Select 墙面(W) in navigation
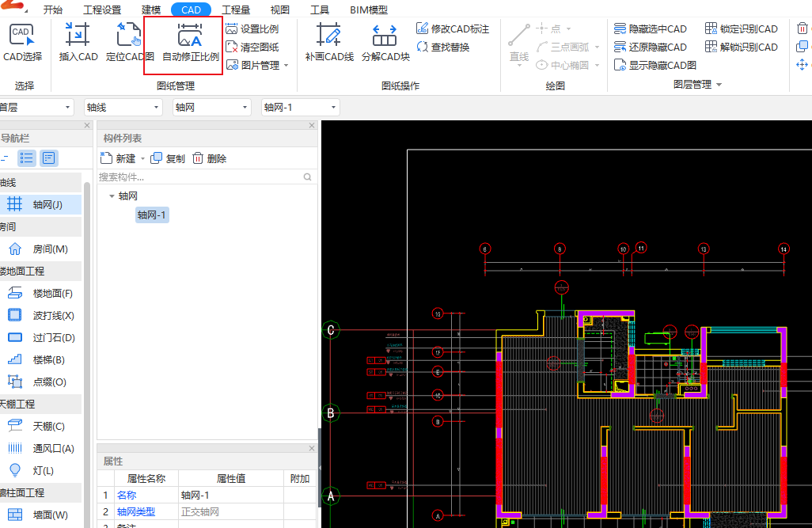The height and width of the screenshot is (528, 812). pyautogui.click(x=41, y=515)
